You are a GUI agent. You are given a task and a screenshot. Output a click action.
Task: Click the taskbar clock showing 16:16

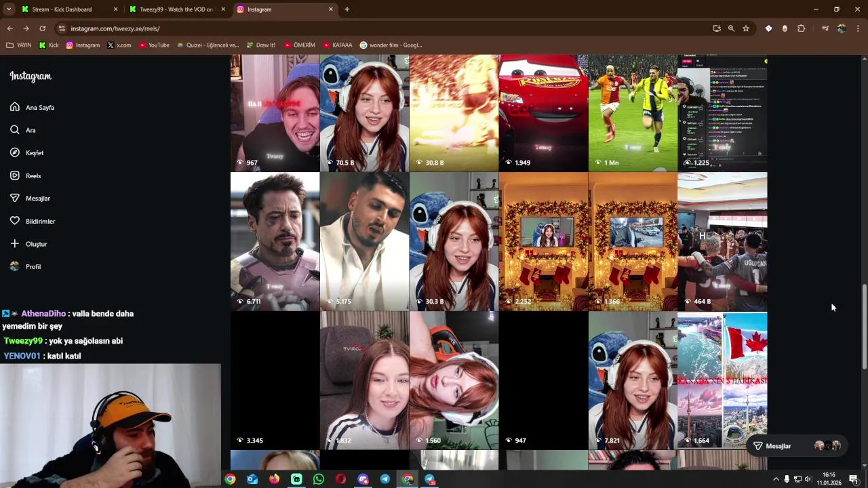(x=829, y=479)
